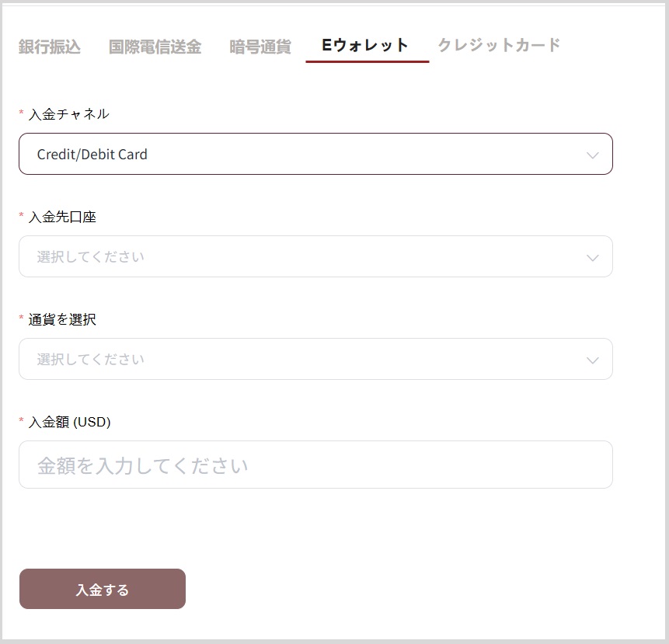Switch to the 銀行振込 tab
669x644 pixels.
pos(50,47)
